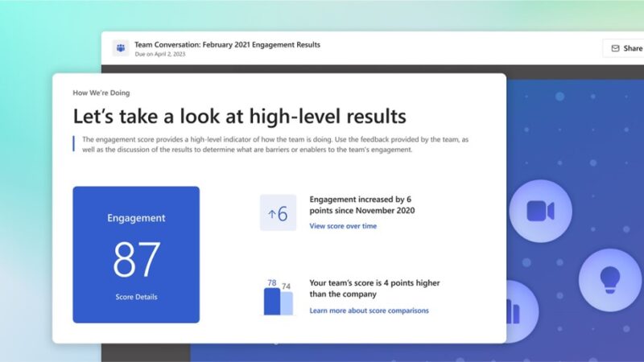Screen dimensions: 644x362
Task: Click the How We're Doing label
Action: [x=101, y=93]
